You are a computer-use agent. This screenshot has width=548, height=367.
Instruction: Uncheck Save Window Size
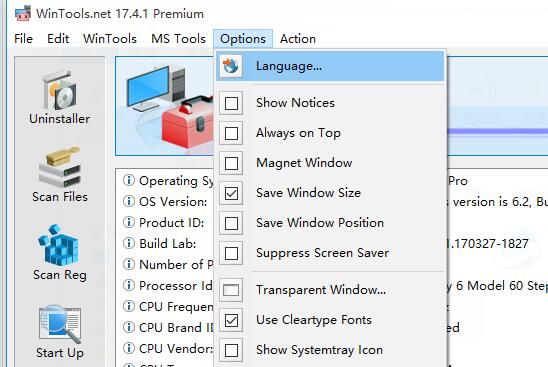click(x=231, y=193)
